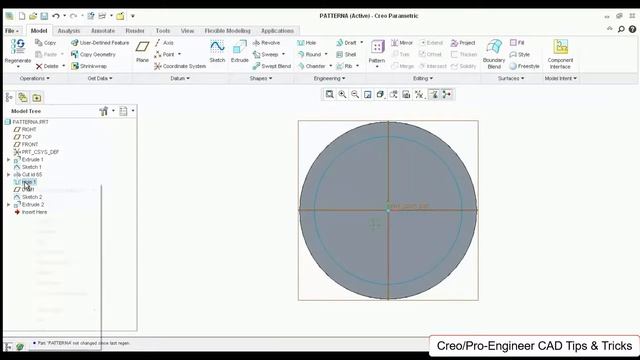
Task: Open the Help icon
Action: (x=632, y=29)
